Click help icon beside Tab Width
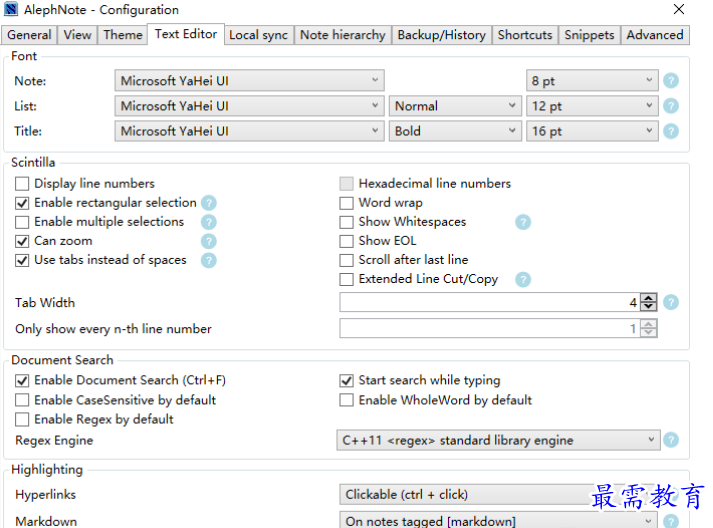 (671, 302)
